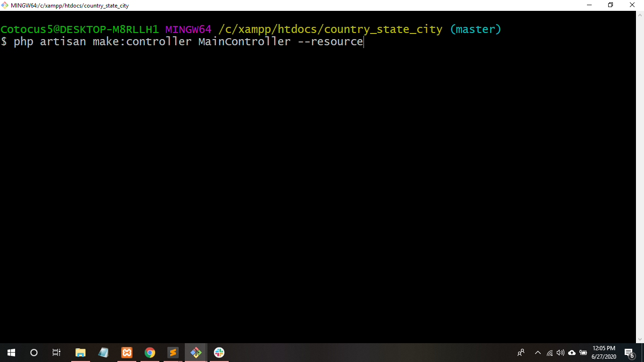
Task: Open the Action Center notifications icon
Action: tap(629, 353)
